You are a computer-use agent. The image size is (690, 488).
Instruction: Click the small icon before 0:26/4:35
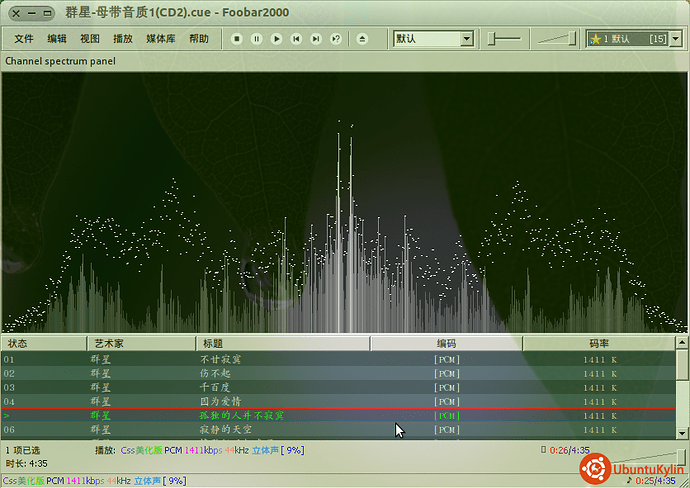[x=543, y=450]
